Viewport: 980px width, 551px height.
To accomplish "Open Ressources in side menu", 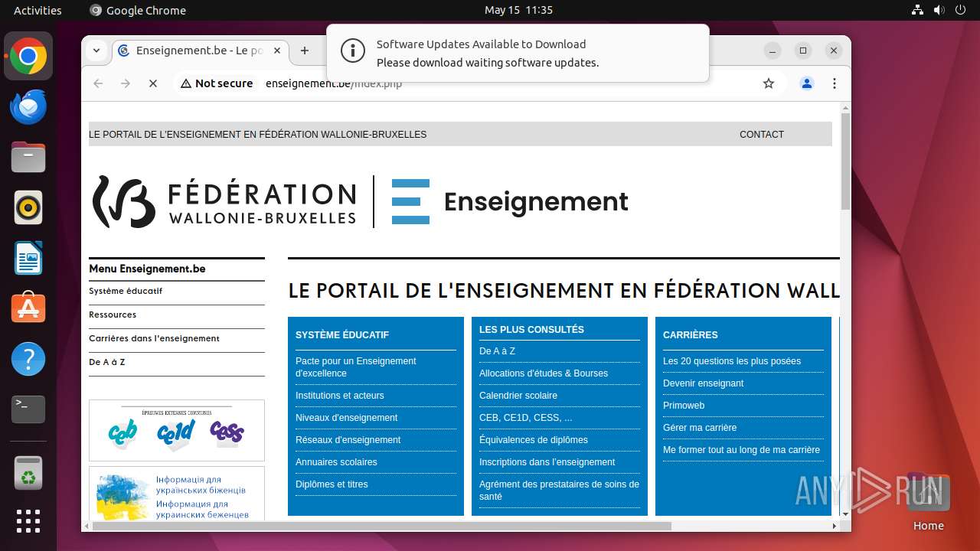I will tap(113, 315).
